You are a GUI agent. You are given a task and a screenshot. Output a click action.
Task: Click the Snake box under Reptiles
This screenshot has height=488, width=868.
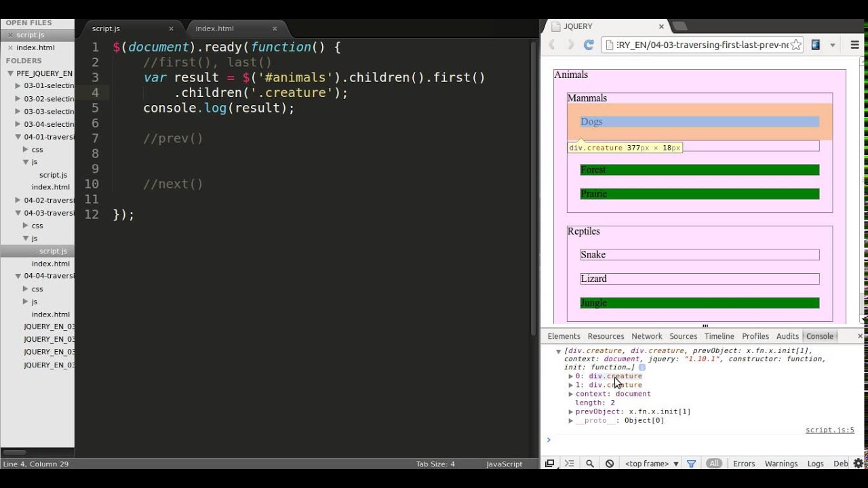[x=699, y=255]
